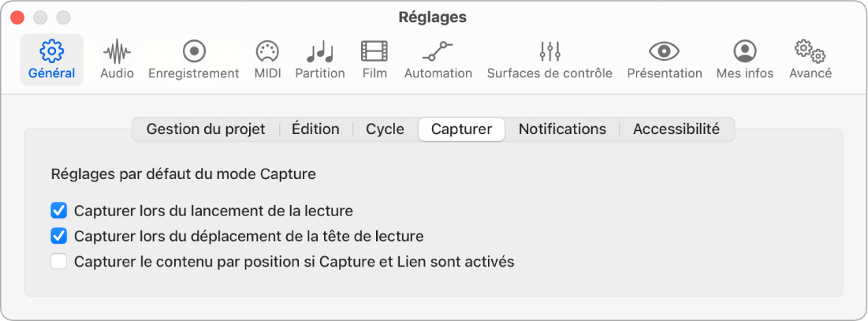Switch to the Édition tab
Viewport: 868px width, 321px height.
pos(315,129)
